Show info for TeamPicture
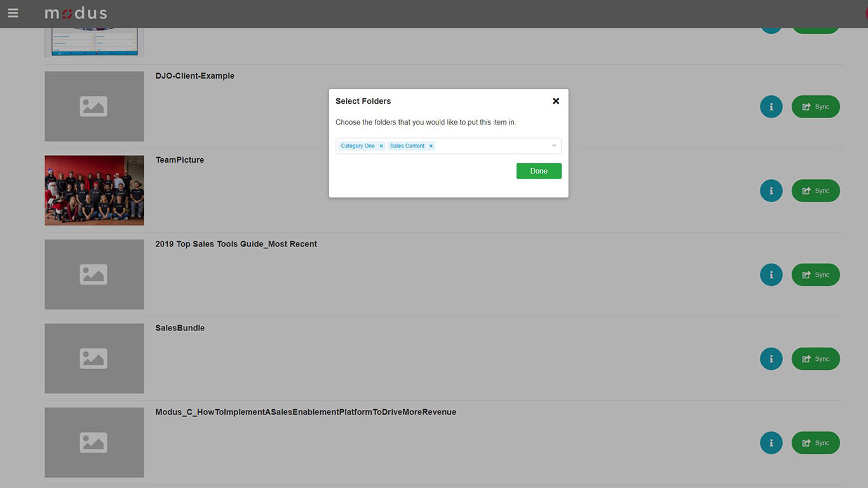868x488 pixels. (x=771, y=191)
